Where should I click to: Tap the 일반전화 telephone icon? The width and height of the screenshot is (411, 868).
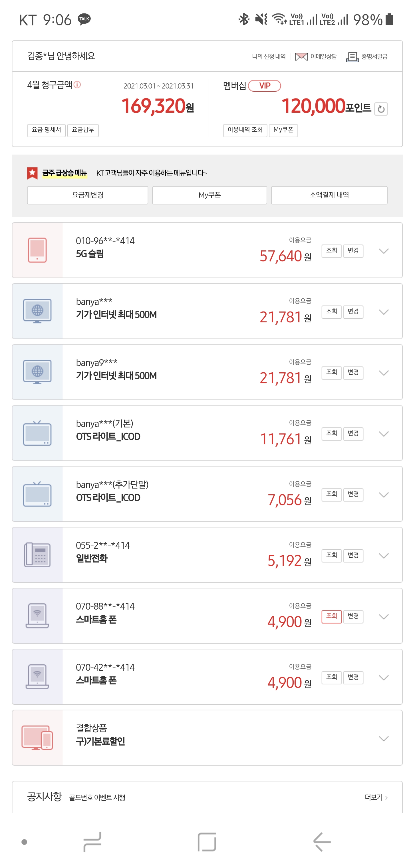tap(37, 554)
